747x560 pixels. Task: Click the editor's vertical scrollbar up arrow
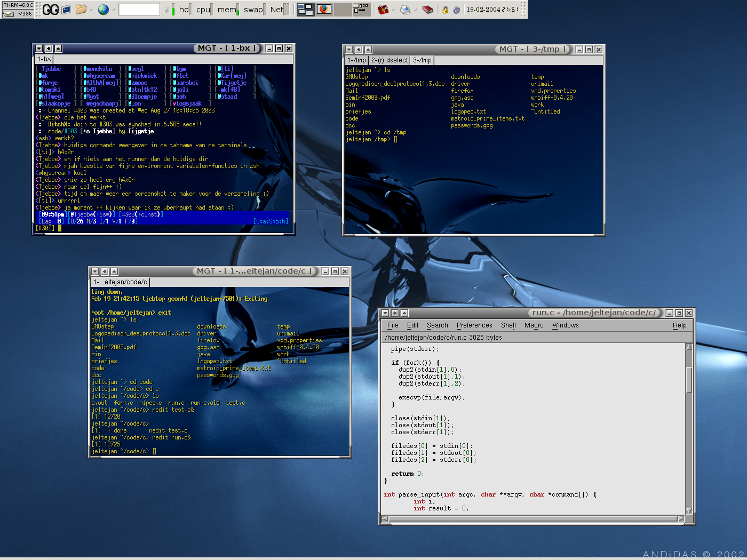tap(689, 348)
